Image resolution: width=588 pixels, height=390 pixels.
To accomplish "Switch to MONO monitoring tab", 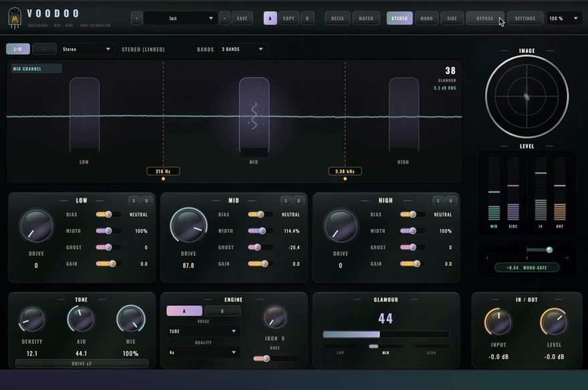I will pyautogui.click(x=426, y=18).
